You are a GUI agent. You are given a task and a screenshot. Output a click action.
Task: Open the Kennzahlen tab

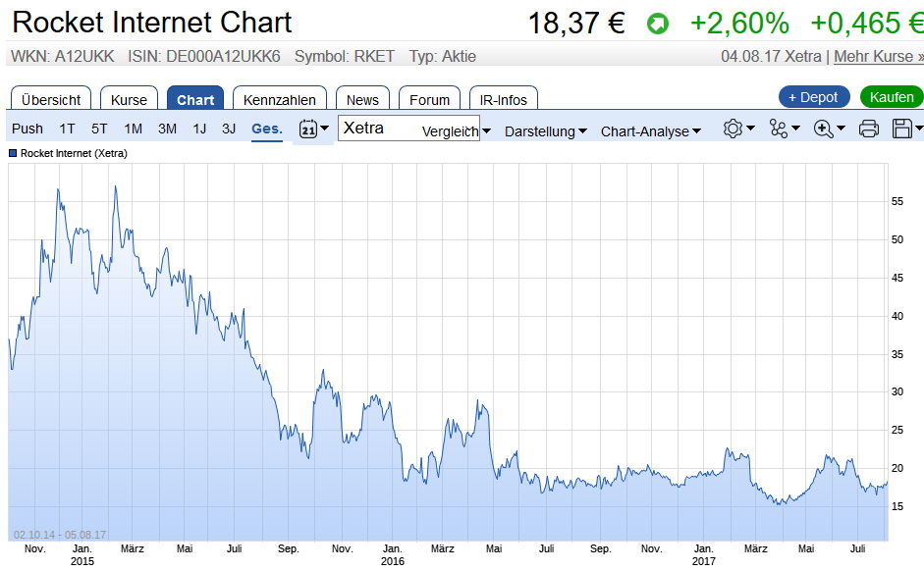pyautogui.click(x=279, y=99)
